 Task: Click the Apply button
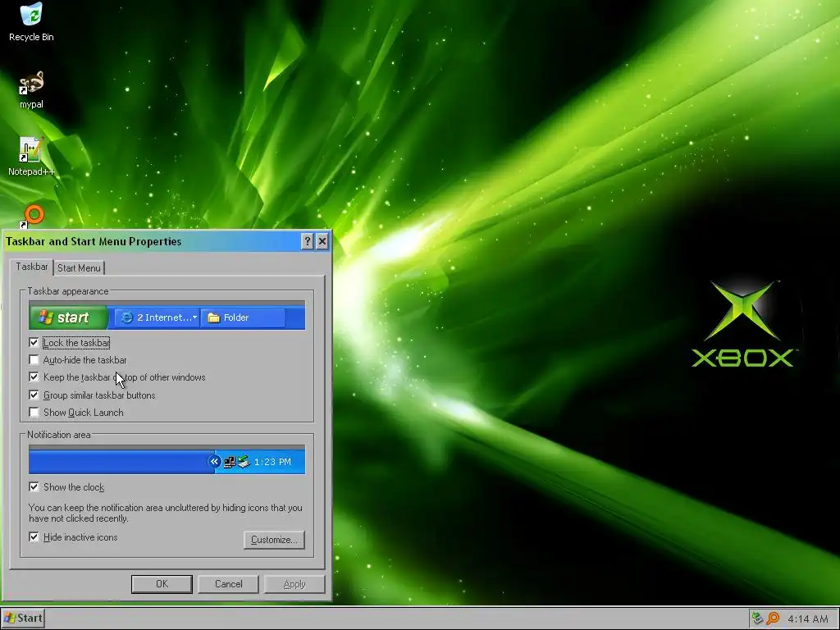coord(294,584)
